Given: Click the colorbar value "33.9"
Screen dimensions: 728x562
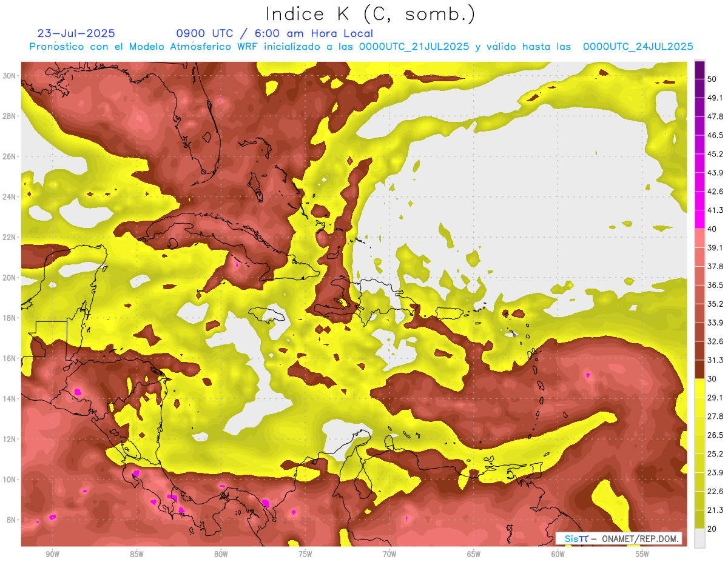Looking at the screenshot, I should point(715,323).
